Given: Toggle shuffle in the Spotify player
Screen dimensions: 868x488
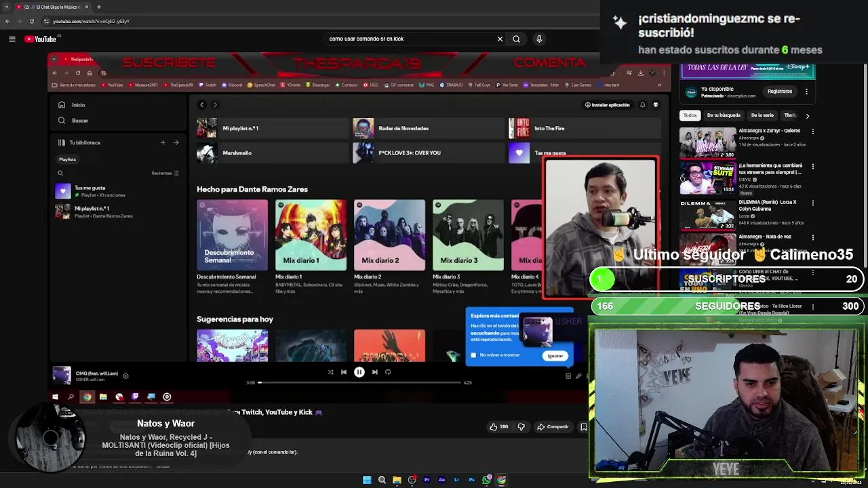Looking at the screenshot, I should click(x=330, y=372).
